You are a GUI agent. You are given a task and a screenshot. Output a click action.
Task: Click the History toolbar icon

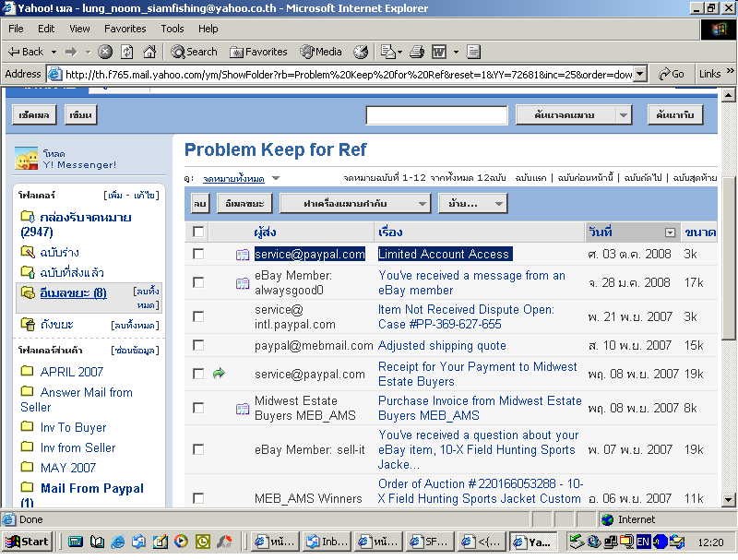click(361, 52)
